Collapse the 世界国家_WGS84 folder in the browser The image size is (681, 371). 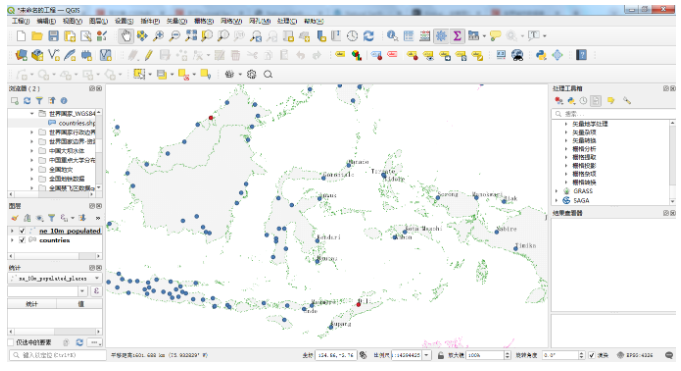pos(32,113)
